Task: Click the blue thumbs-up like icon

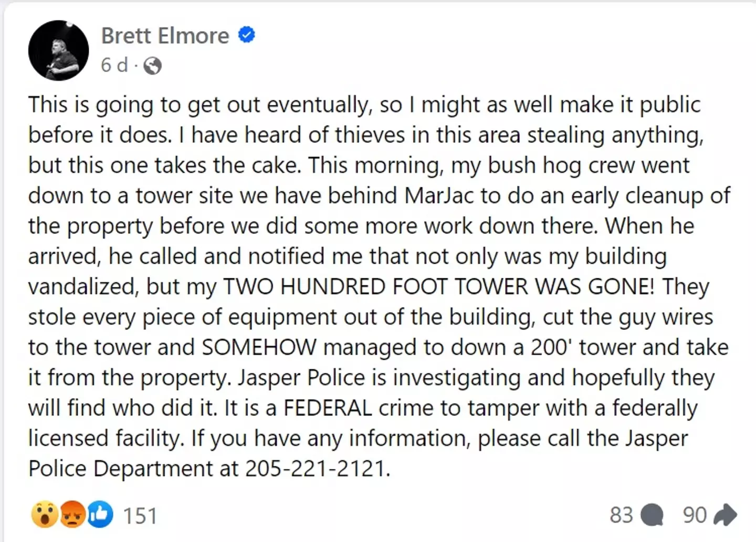Action: click(x=100, y=515)
